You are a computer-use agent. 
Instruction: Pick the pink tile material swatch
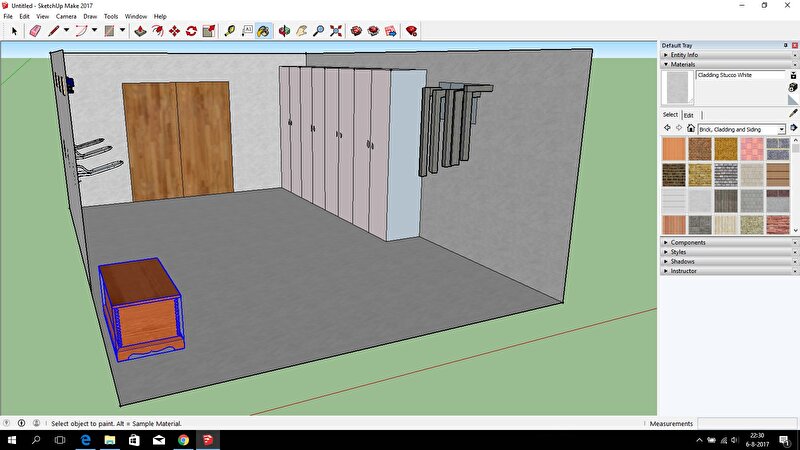pyautogui.click(x=752, y=149)
